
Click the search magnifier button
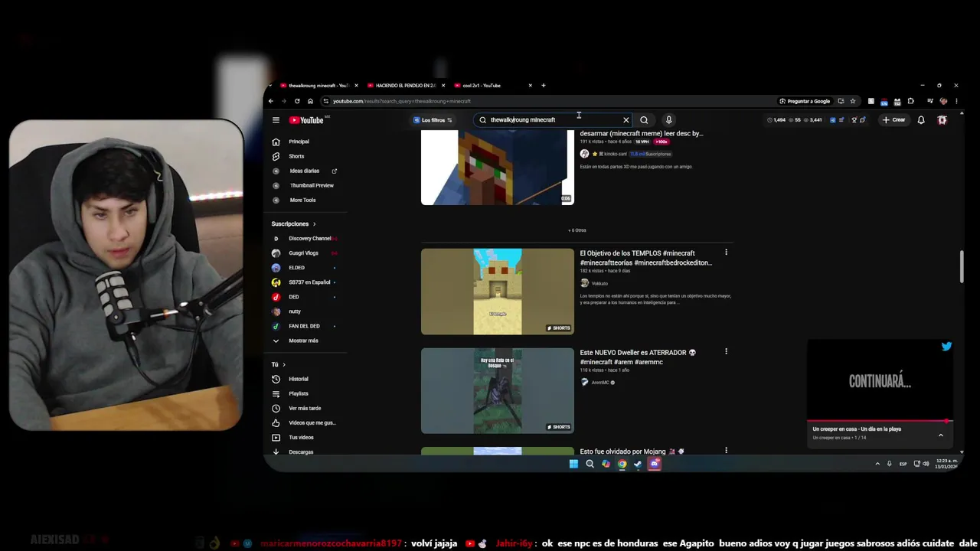[x=644, y=120]
